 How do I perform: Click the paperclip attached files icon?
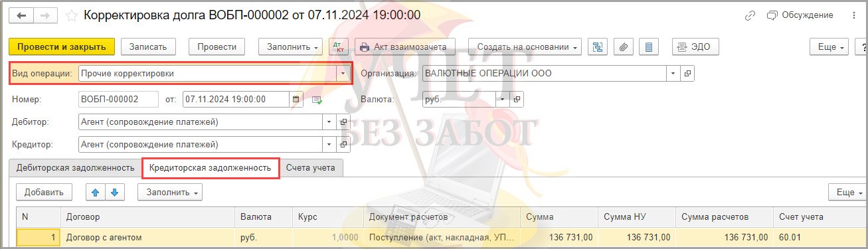coord(624,46)
